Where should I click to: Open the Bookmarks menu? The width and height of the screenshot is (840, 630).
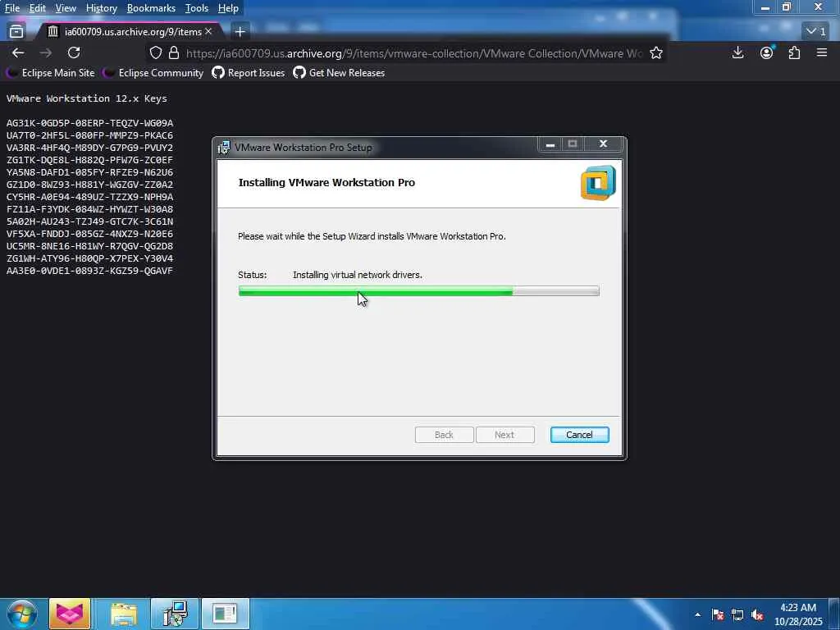pyautogui.click(x=151, y=8)
